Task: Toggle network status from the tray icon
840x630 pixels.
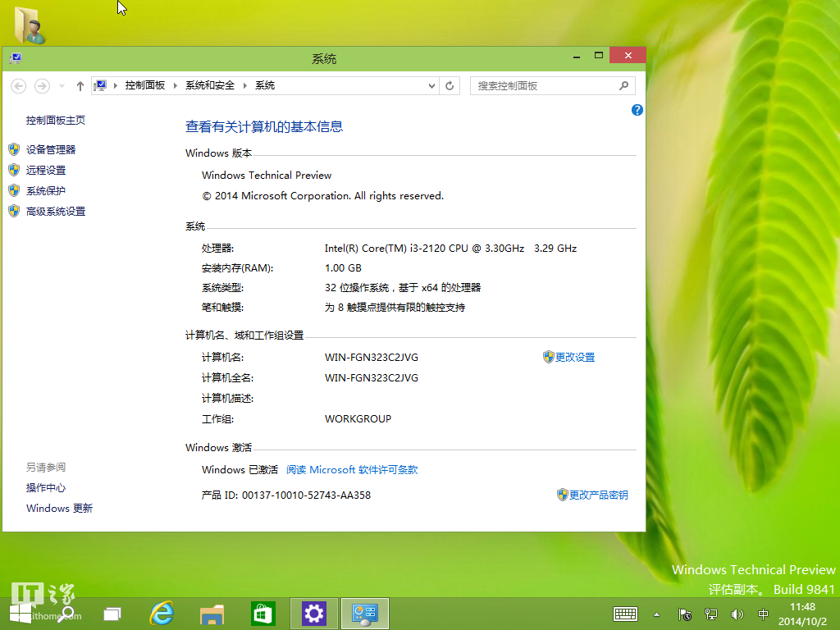Action: point(710,614)
